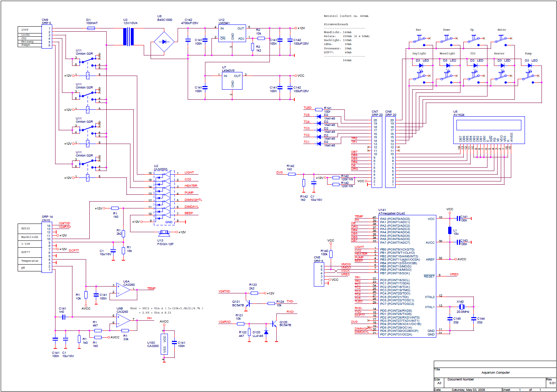Click the 'PH' output label of U9B
557x392 pixels.
point(149,318)
